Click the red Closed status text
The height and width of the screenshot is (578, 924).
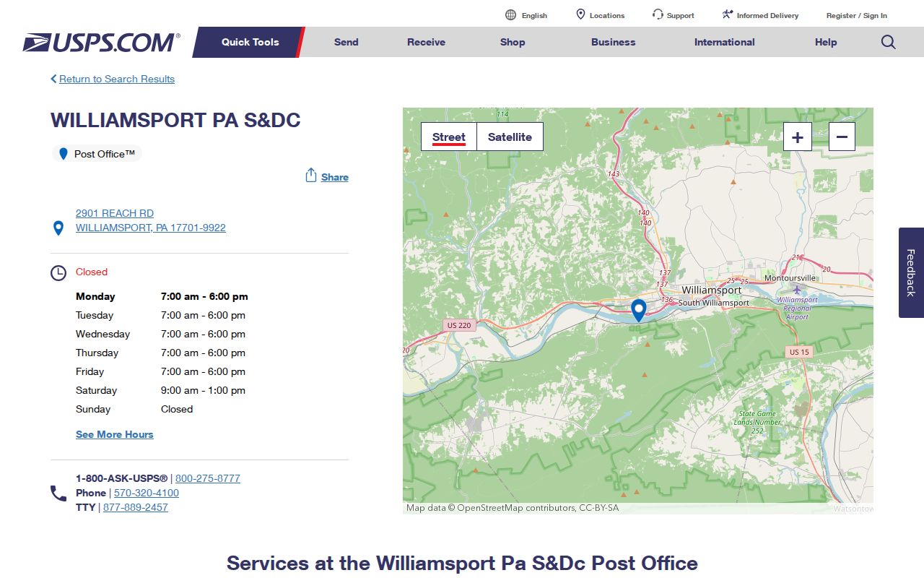(x=92, y=272)
